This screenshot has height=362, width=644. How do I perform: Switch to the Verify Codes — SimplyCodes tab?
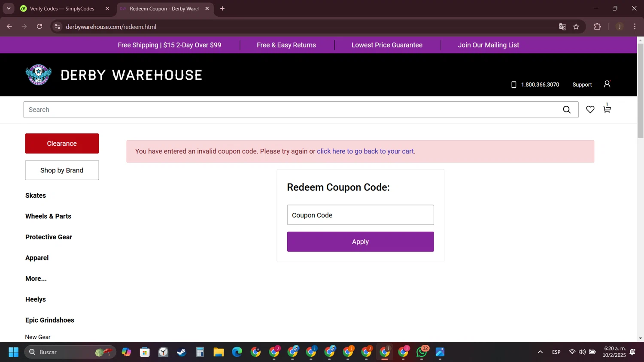64,9
